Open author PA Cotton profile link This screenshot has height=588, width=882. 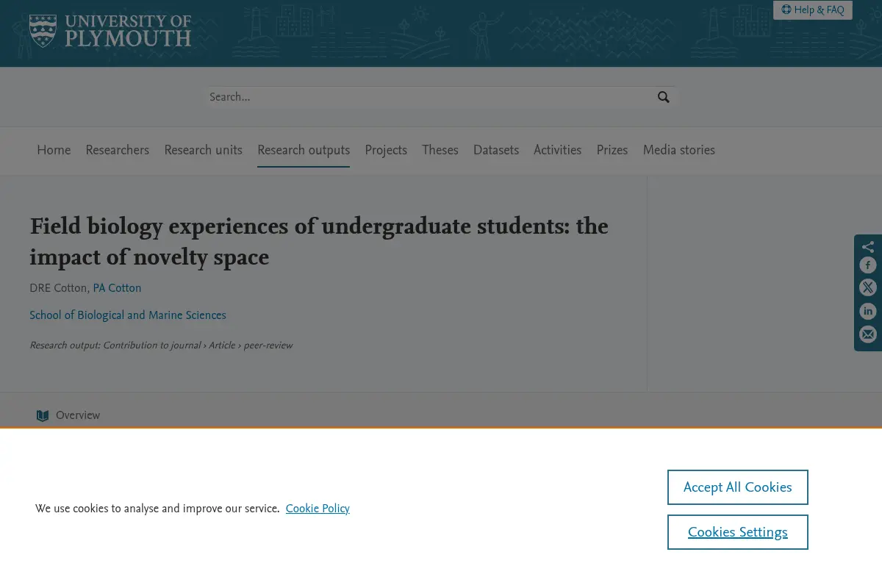tap(117, 288)
